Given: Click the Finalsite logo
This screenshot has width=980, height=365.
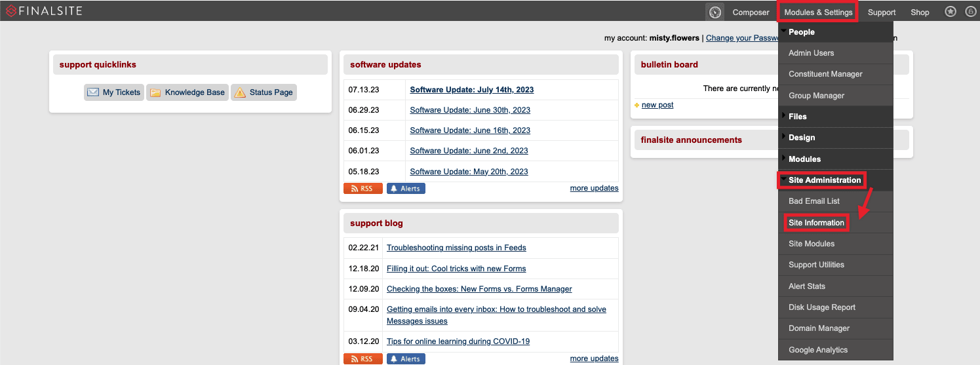Looking at the screenshot, I should pos(44,11).
